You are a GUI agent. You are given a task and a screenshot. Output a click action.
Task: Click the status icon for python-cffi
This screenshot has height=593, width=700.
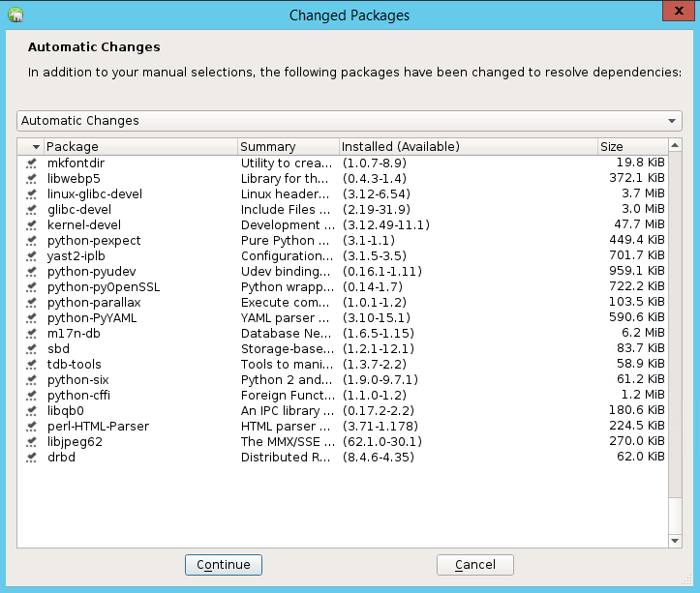pyautogui.click(x=31, y=396)
